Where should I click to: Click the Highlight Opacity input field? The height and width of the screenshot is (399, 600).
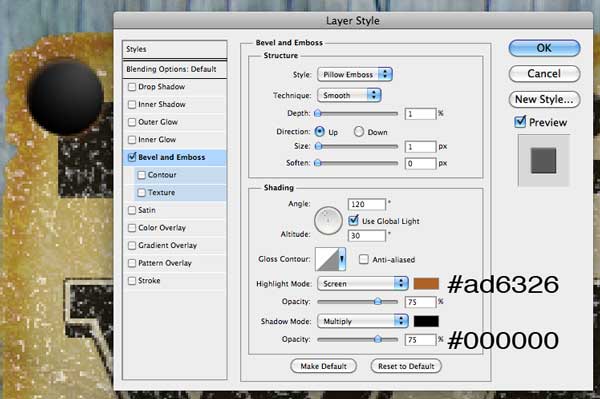point(420,302)
